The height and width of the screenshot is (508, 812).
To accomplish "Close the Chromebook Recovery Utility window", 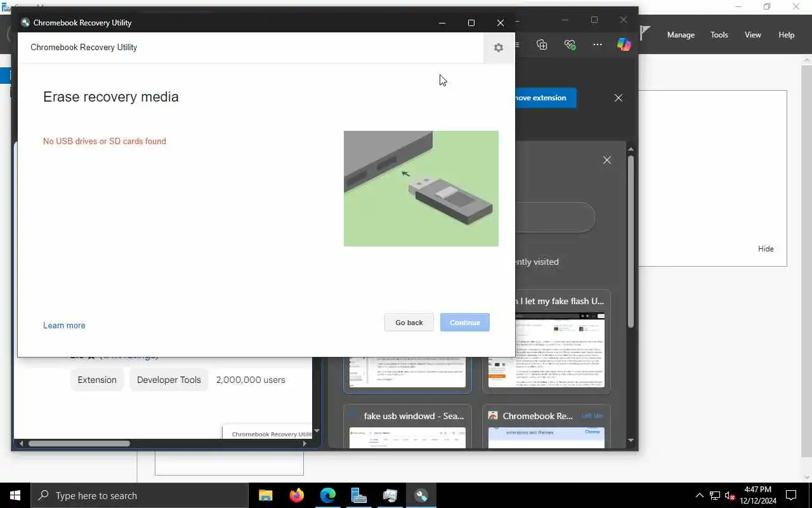I will click(x=501, y=23).
